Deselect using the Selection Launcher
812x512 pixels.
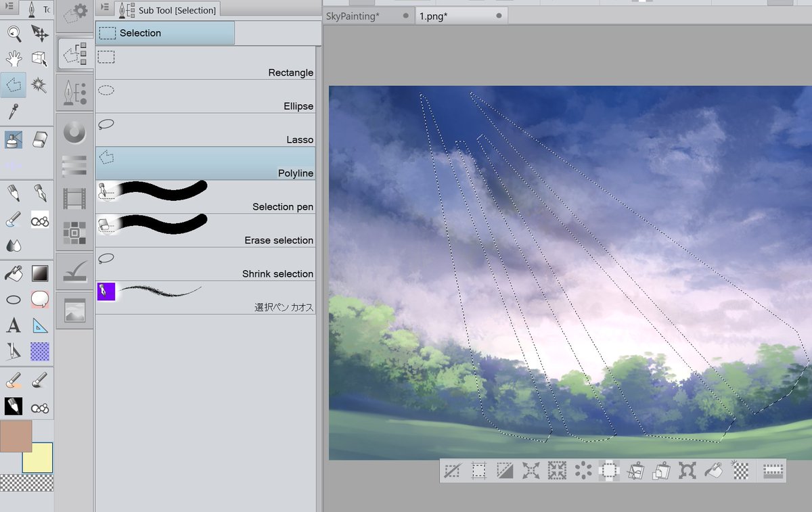pyautogui.click(x=452, y=471)
